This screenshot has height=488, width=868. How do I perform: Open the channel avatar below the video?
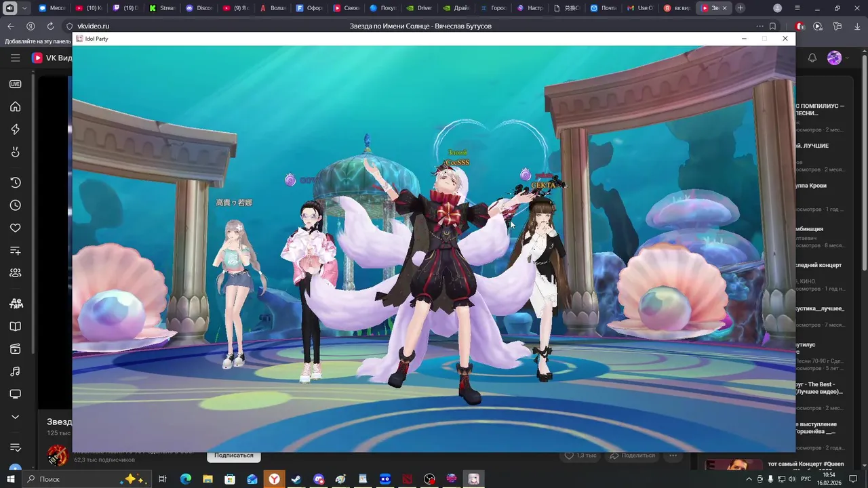click(x=58, y=455)
